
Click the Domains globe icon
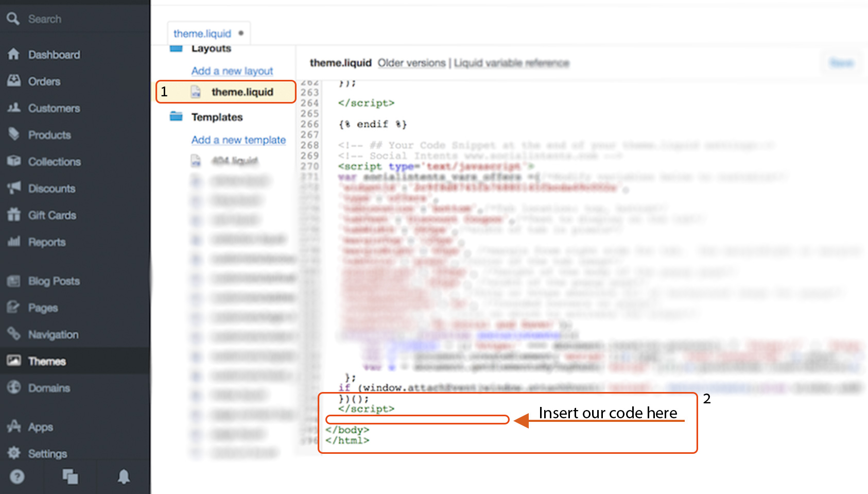[14, 387]
